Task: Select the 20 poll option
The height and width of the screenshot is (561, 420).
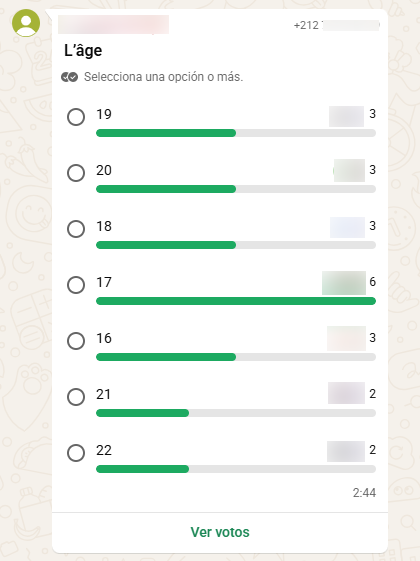Action: (x=76, y=173)
